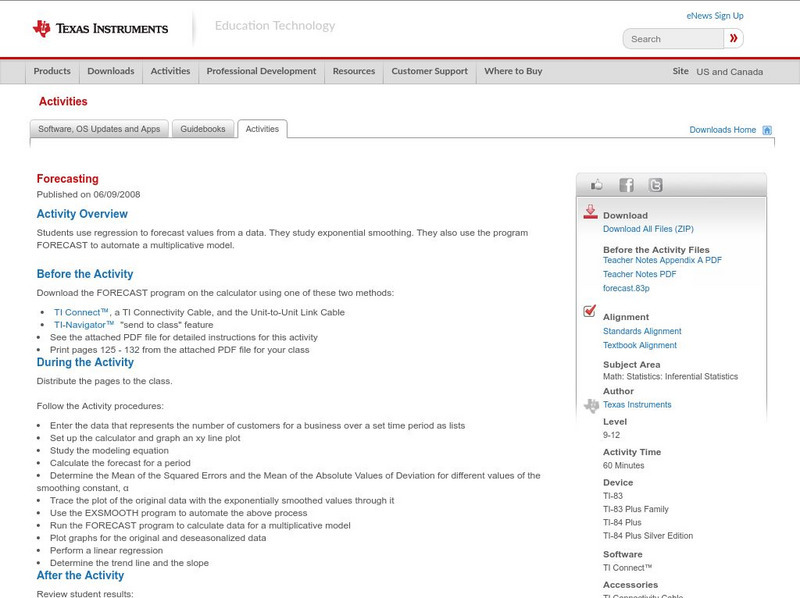Click the gray TI author icon
This screenshot has width=800, height=598.
click(x=591, y=406)
